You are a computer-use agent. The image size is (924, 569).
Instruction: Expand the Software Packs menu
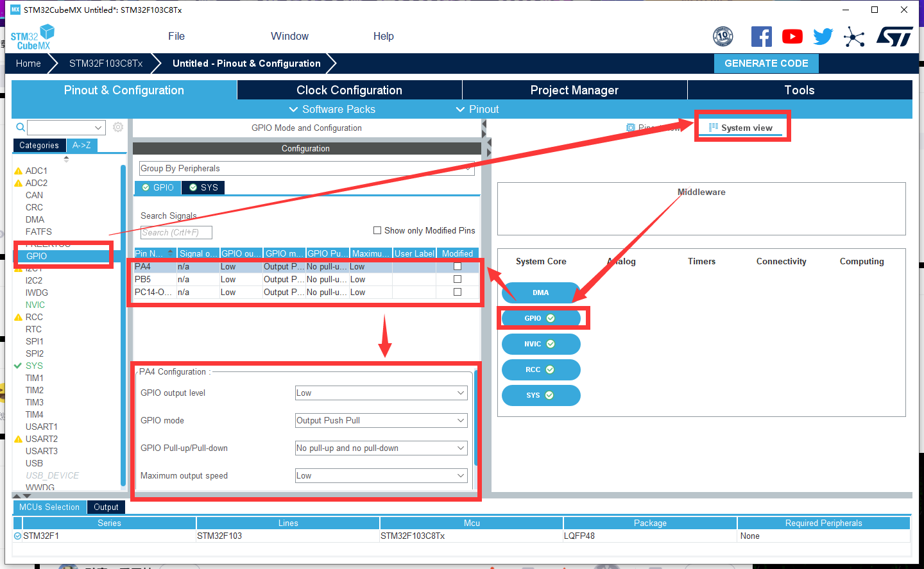point(332,109)
